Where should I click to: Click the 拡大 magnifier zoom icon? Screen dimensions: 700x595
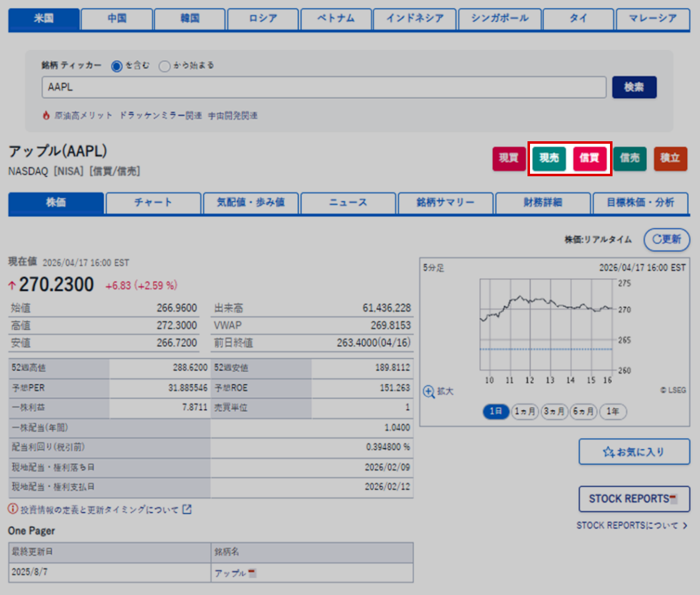429,392
